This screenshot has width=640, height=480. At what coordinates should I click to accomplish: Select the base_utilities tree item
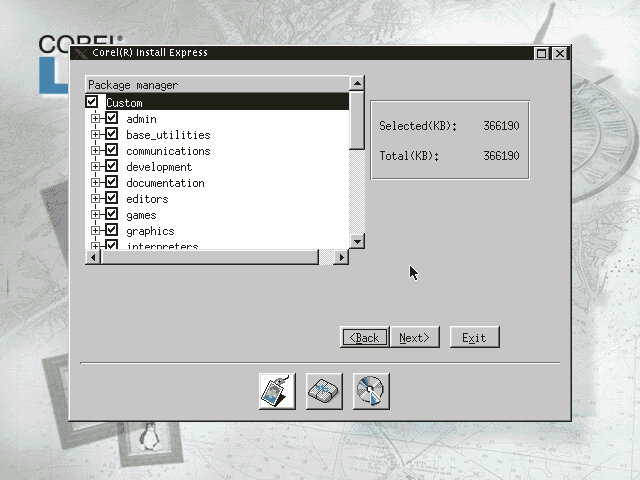[167, 135]
